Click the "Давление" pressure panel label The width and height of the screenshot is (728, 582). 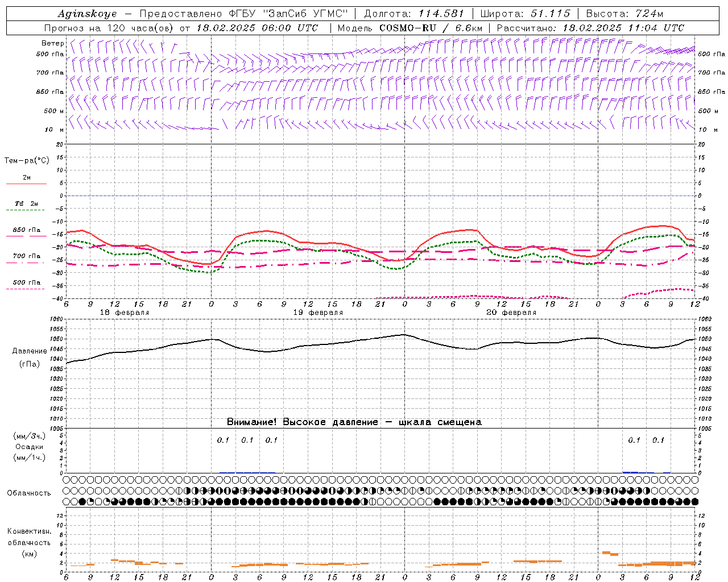[30, 351]
